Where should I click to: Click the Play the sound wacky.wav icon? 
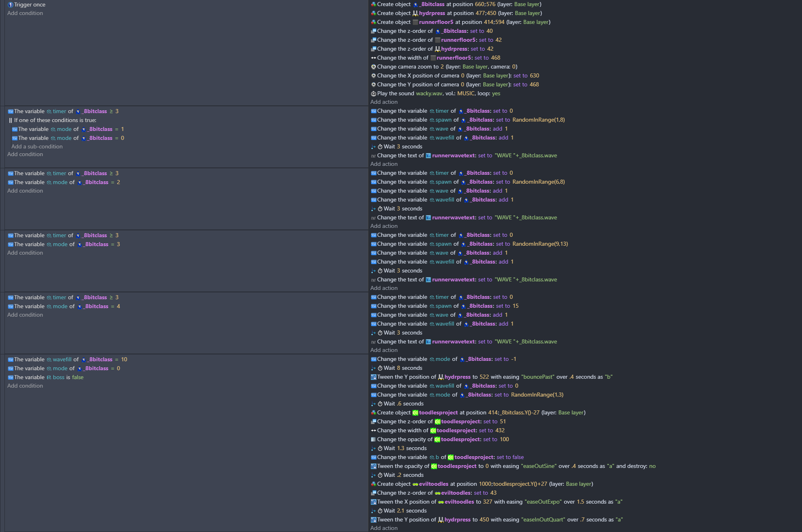coord(374,94)
